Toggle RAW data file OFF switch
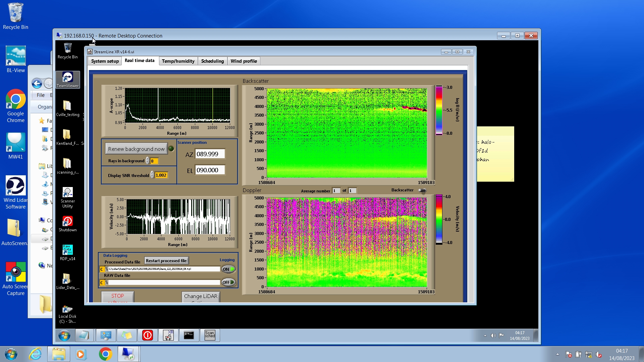The width and height of the screenshot is (644, 362). (x=228, y=282)
